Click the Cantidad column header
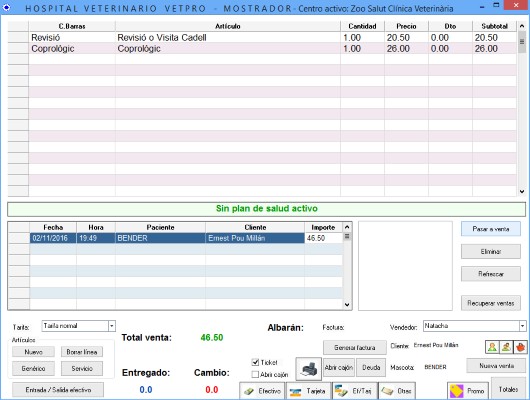530x400 pixels. pos(362,26)
